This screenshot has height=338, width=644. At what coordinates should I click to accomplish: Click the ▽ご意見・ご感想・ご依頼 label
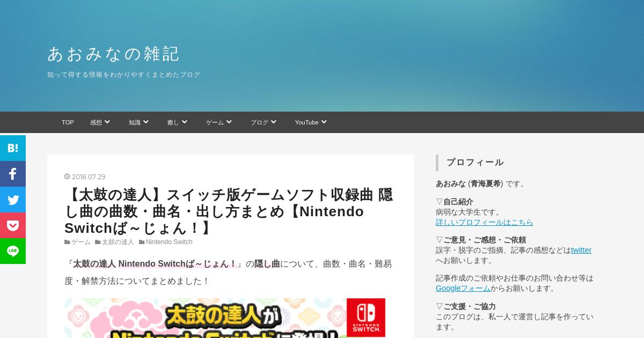point(481,240)
